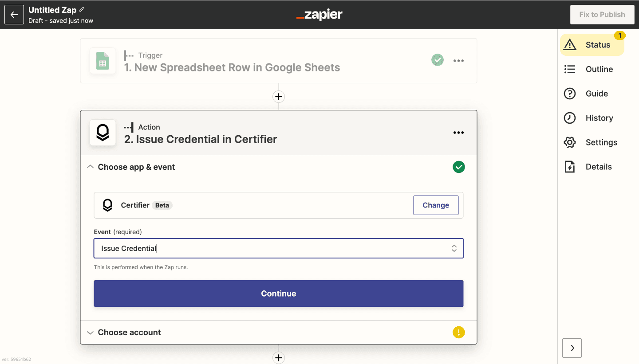Click the status notification badge showing 1
The image size is (639, 364).
[x=619, y=35]
